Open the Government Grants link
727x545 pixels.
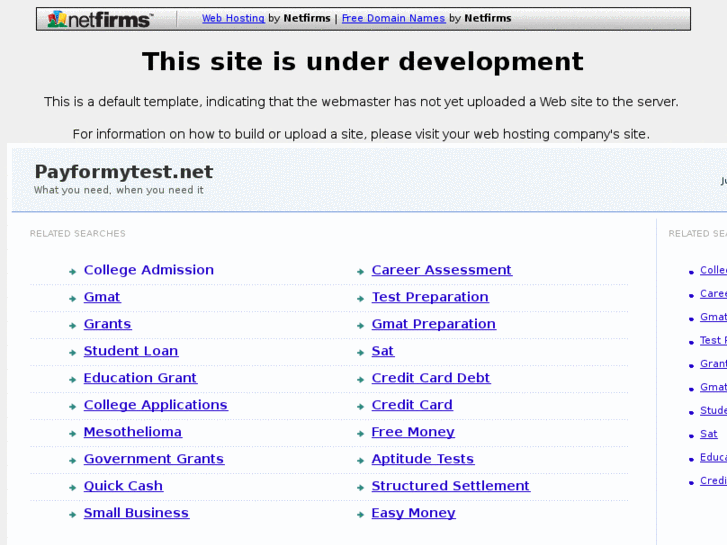click(x=154, y=459)
